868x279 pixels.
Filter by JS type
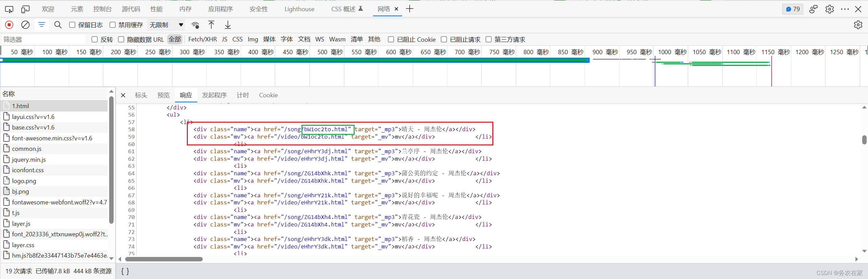224,39
